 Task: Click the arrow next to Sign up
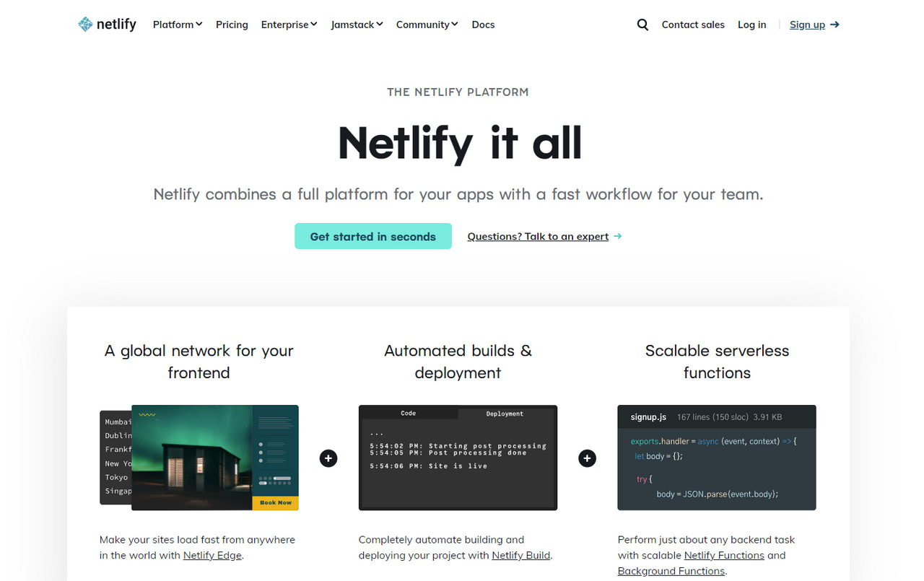pos(834,25)
